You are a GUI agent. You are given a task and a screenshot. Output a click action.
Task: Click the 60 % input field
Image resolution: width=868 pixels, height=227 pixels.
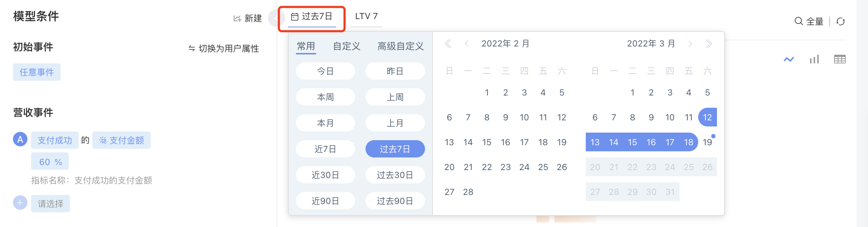[50, 162]
